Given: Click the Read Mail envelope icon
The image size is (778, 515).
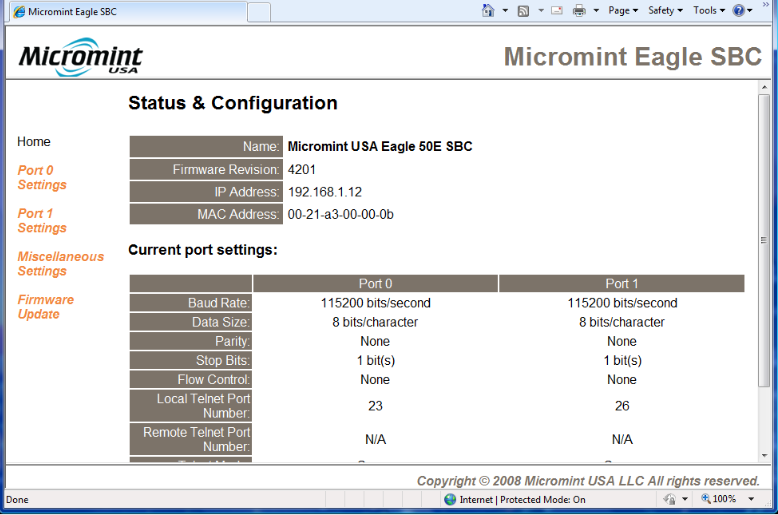Looking at the screenshot, I should point(557,11).
